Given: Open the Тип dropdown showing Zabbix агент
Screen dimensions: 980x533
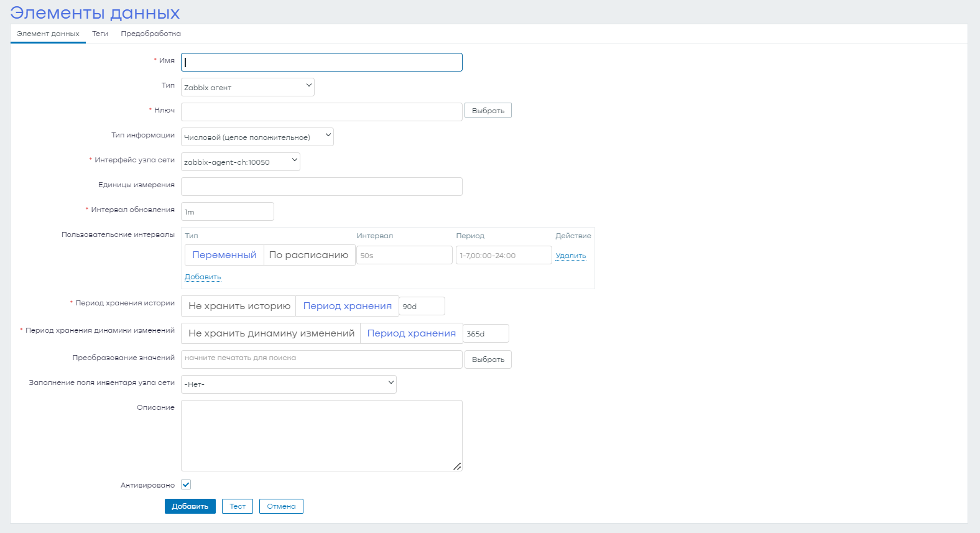Looking at the screenshot, I should 247,87.
